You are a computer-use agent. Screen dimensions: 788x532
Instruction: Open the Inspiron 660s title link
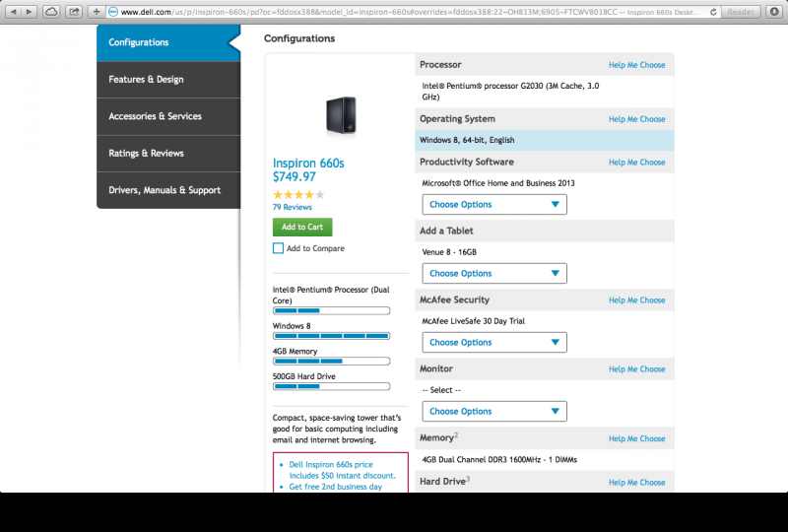308,163
